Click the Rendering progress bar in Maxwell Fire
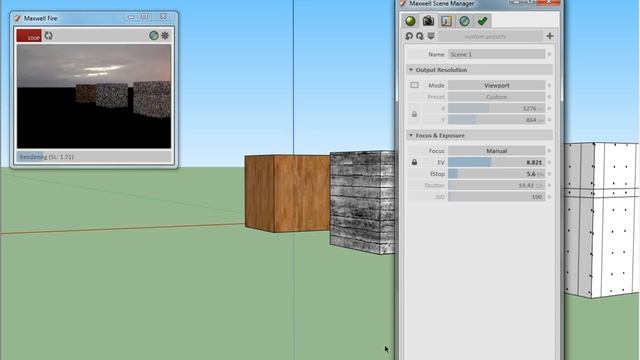The image size is (640, 360). coord(94,157)
